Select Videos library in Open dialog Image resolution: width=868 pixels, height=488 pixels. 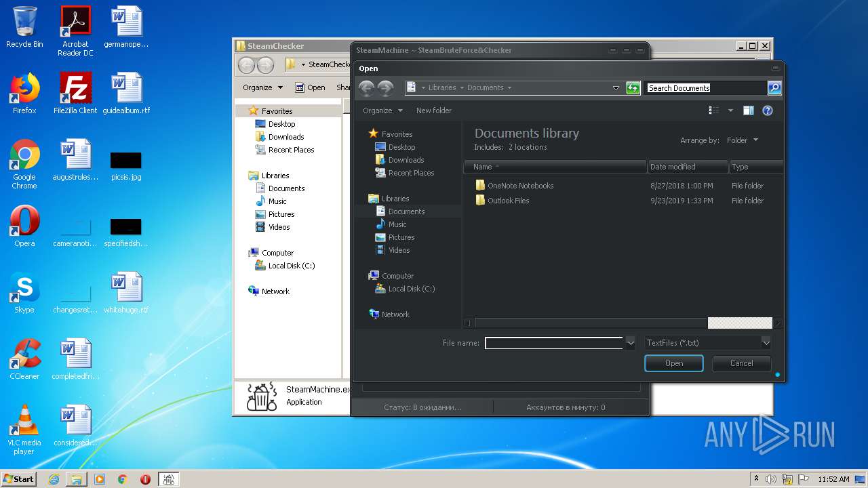pyautogui.click(x=393, y=250)
